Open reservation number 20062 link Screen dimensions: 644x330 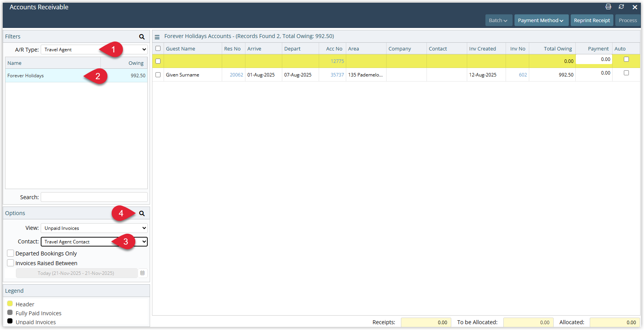click(x=237, y=75)
